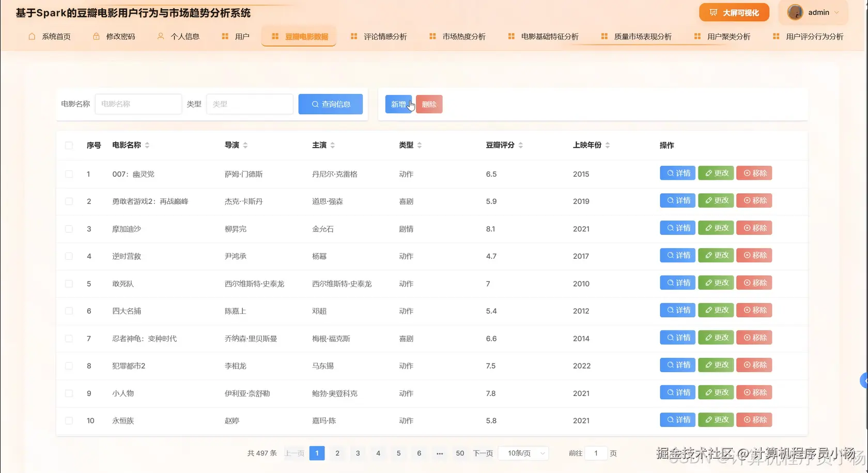
Task: Go to pagination page 3
Action: point(358,453)
